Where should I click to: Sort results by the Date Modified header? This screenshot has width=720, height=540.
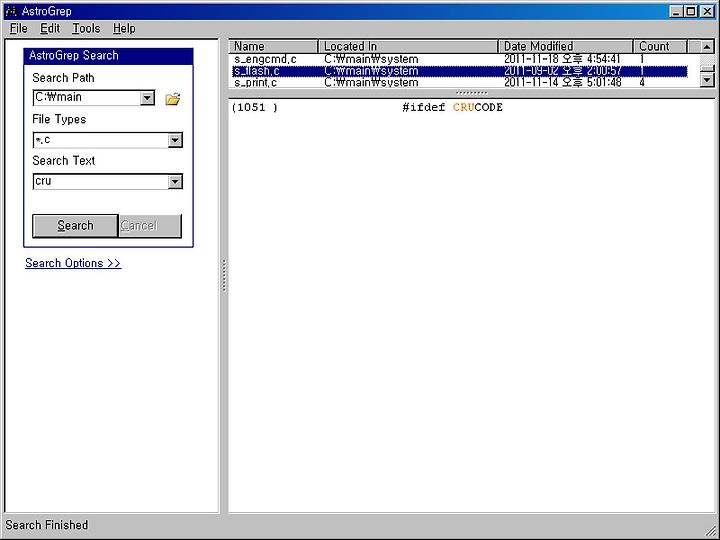coord(566,46)
